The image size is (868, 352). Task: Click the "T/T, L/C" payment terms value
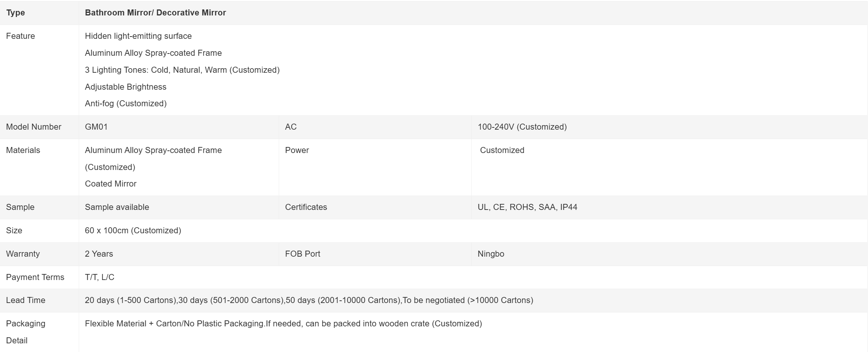click(99, 277)
